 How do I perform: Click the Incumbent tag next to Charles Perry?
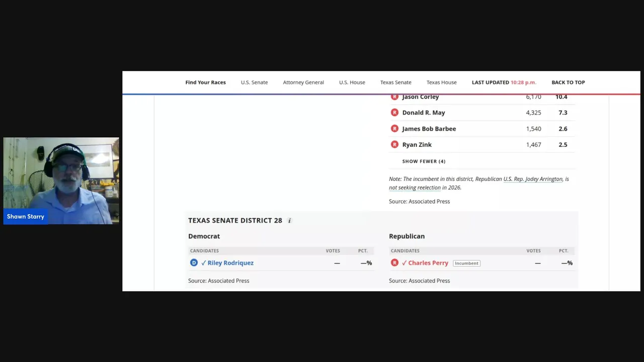466,263
